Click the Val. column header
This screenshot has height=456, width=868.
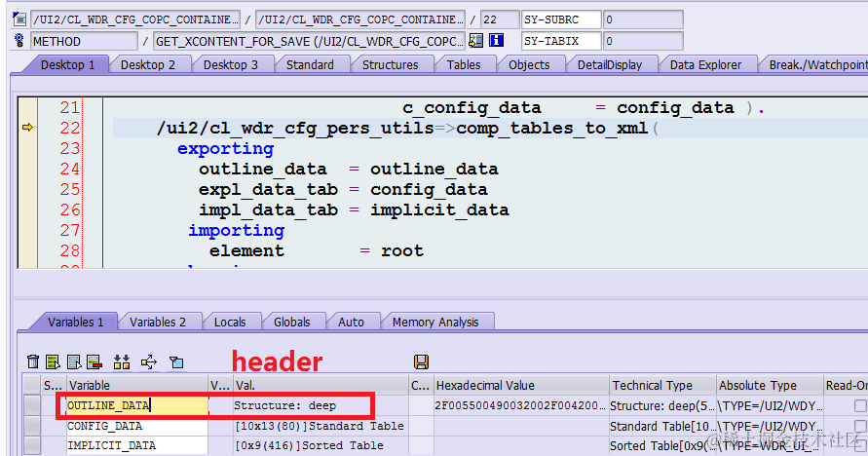pos(320,386)
